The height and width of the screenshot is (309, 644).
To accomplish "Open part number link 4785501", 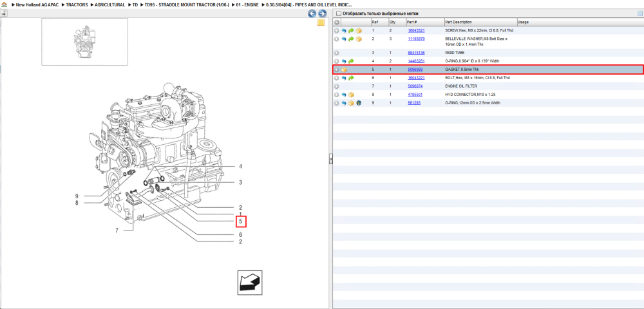I will [415, 95].
